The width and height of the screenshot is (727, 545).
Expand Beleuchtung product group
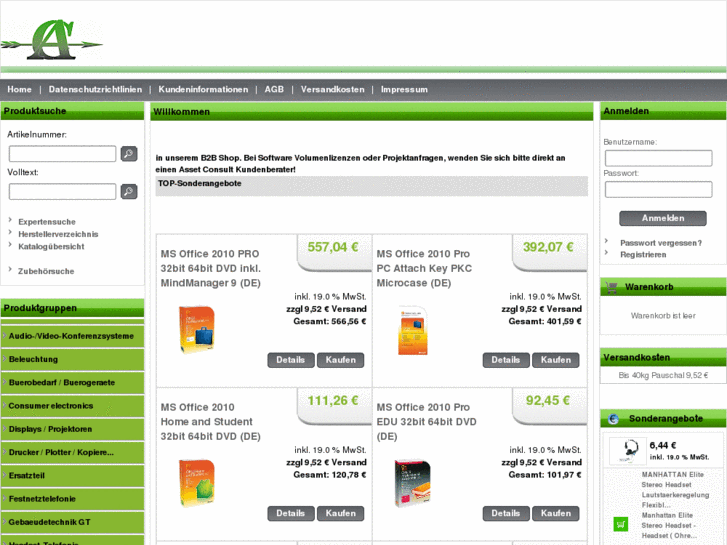coord(72,359)
